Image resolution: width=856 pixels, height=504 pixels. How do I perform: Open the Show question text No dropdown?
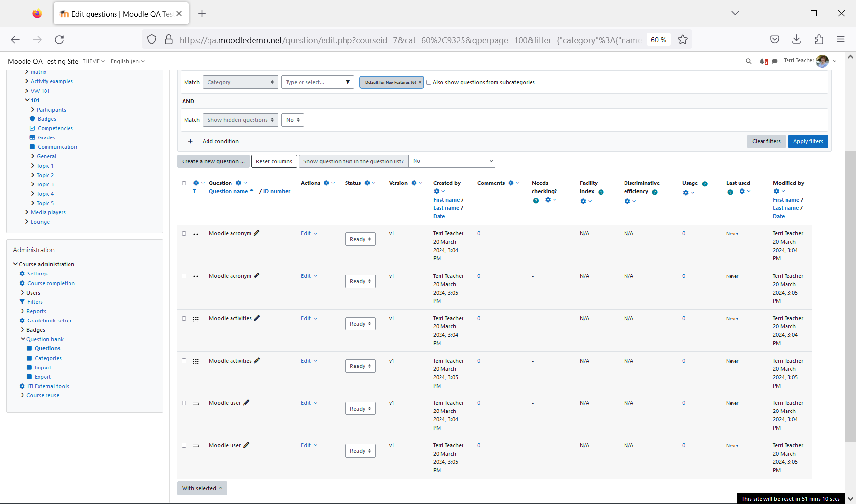452,161
